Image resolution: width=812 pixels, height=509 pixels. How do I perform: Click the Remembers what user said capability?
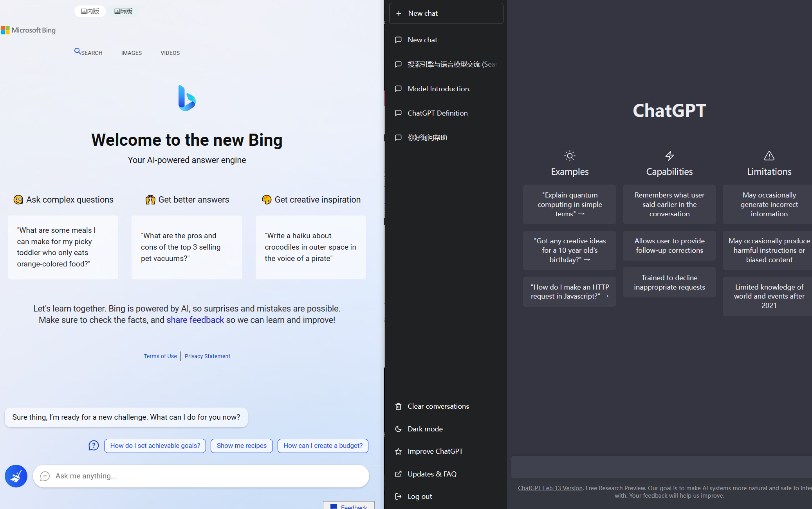click(669, 205)
